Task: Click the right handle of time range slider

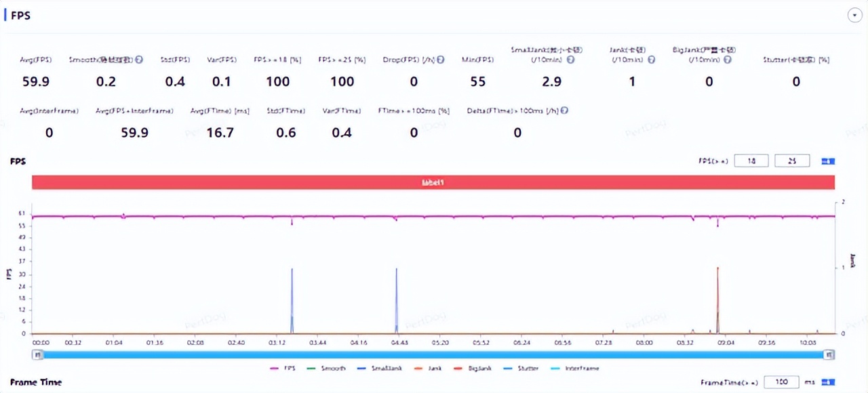Action: pyautogui.click(x=829, y=354)
